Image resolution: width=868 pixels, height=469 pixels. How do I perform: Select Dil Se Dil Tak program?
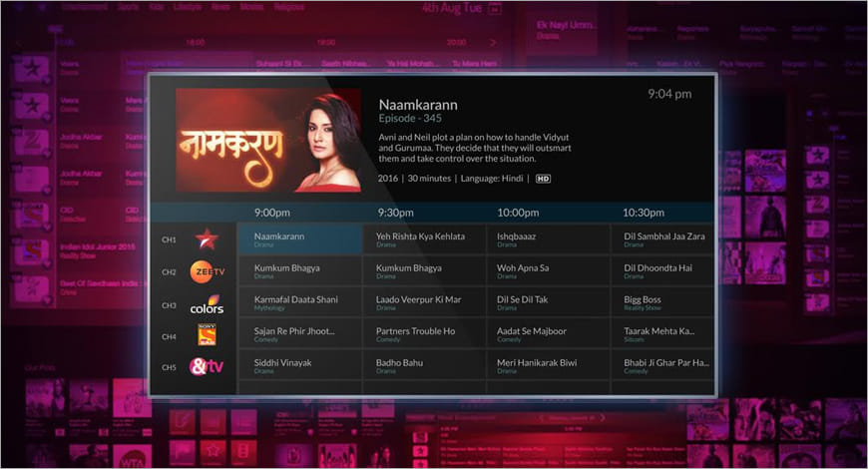pos(548,302)
